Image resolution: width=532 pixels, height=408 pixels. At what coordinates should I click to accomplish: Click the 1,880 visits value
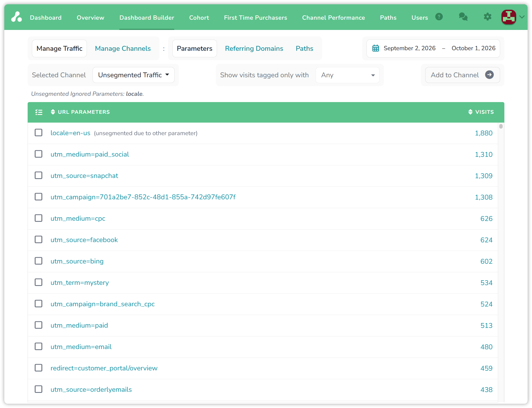(484, 133)
